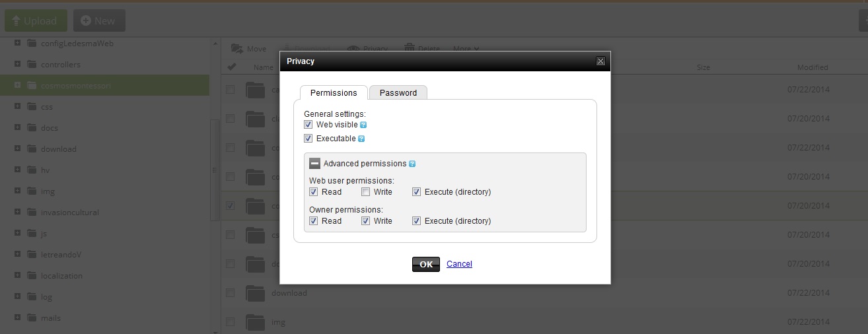Switch to the Password tab
Image resolution: width=868 pixels, height=334 pixels.
click(398, 93)
